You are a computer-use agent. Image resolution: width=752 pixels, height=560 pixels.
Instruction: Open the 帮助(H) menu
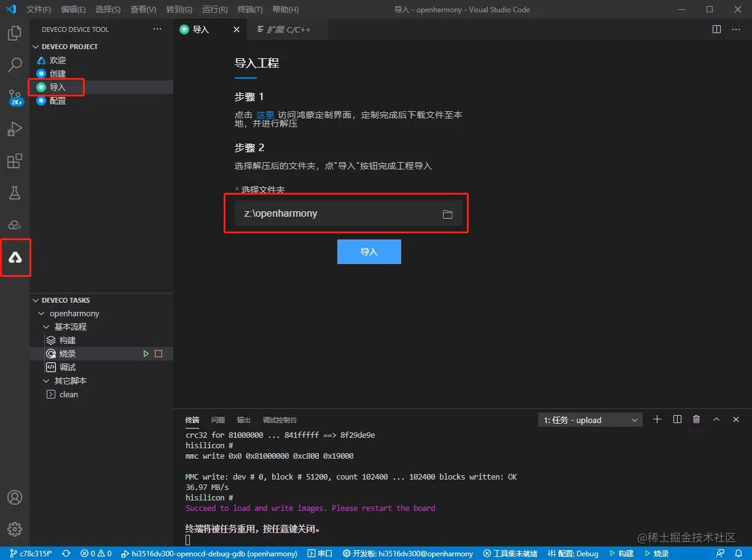(285, 9)
